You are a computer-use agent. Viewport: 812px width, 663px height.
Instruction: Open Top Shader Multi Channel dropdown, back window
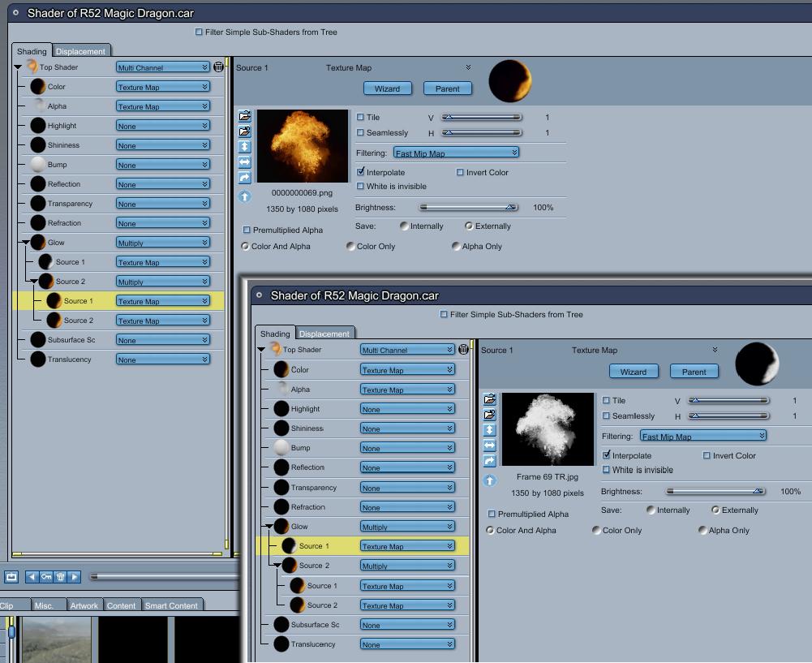pyautogui.click(x=162, y=67)
